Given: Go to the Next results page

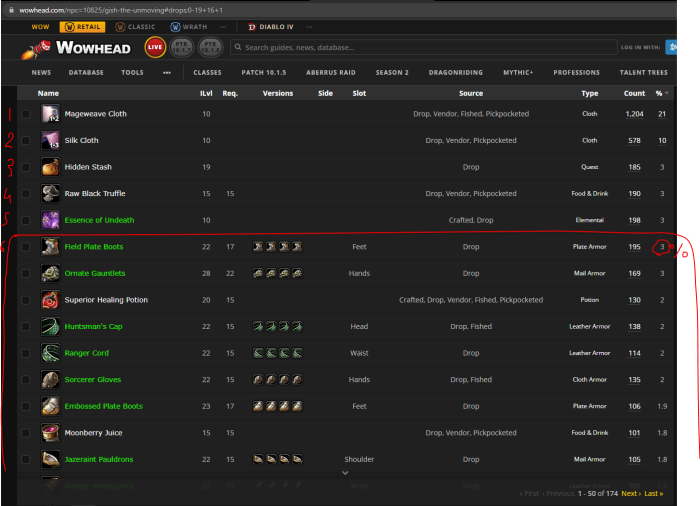Looking at the screenshot, I should [x=630, y=494].
